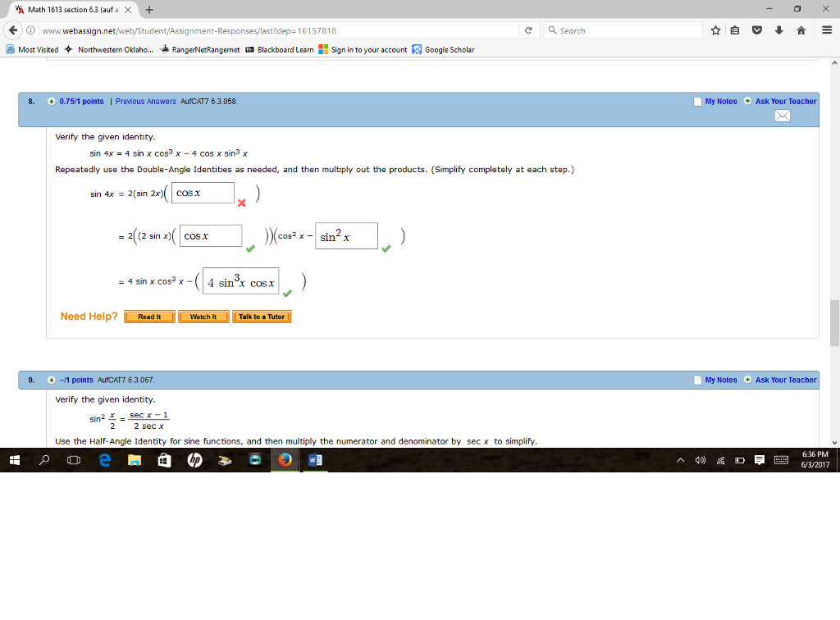
Task: Go to Firefox Home page icon
Action: pyautogui.click(x=801, y=30)
